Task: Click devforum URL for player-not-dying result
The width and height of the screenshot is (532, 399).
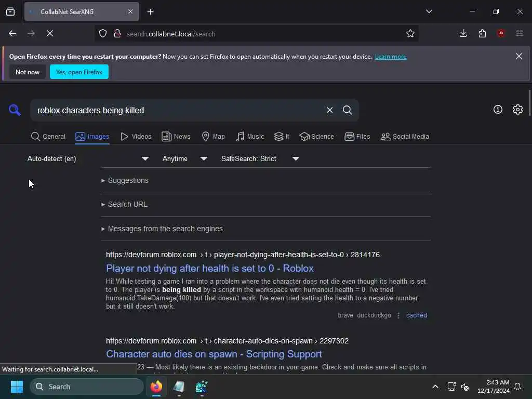Action: pos(243,255)
